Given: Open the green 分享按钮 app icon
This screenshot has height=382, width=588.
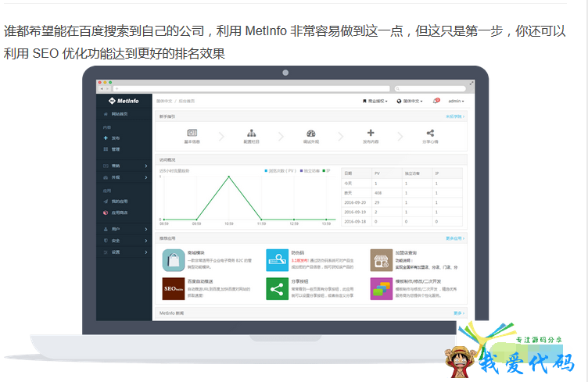Looking at the screenshot, I should (277, 289).
